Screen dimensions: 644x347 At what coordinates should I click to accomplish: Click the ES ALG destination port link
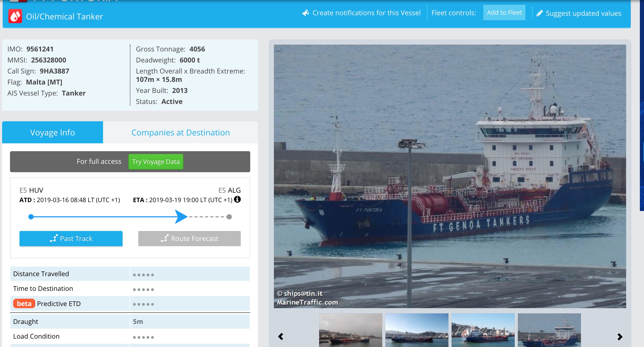coord(229,190)
